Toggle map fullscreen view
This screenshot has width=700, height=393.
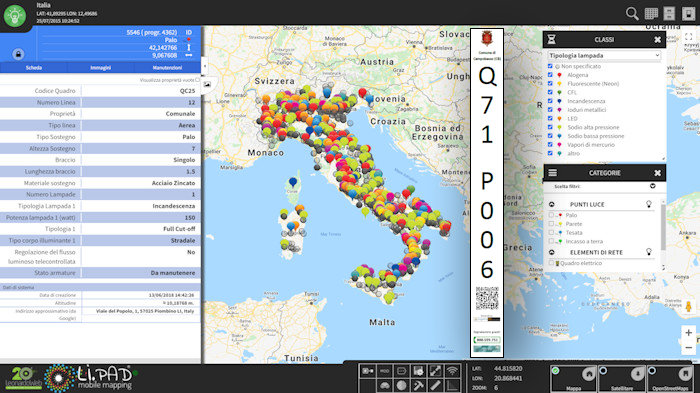(688, 37)
